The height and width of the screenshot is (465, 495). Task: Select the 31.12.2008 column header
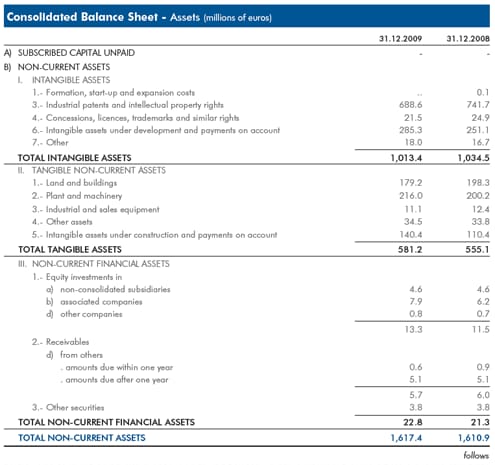468,39
